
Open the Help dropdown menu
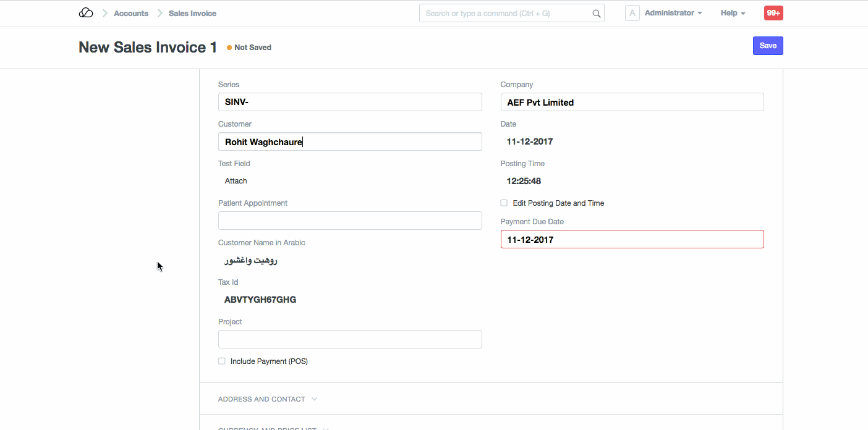pos(733,13)
